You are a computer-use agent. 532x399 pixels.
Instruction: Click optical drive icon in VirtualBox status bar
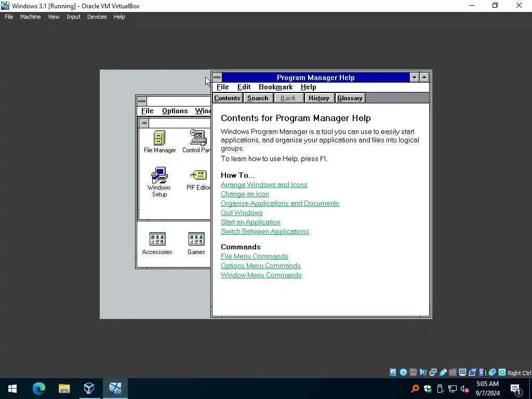[x=403, y=373]
